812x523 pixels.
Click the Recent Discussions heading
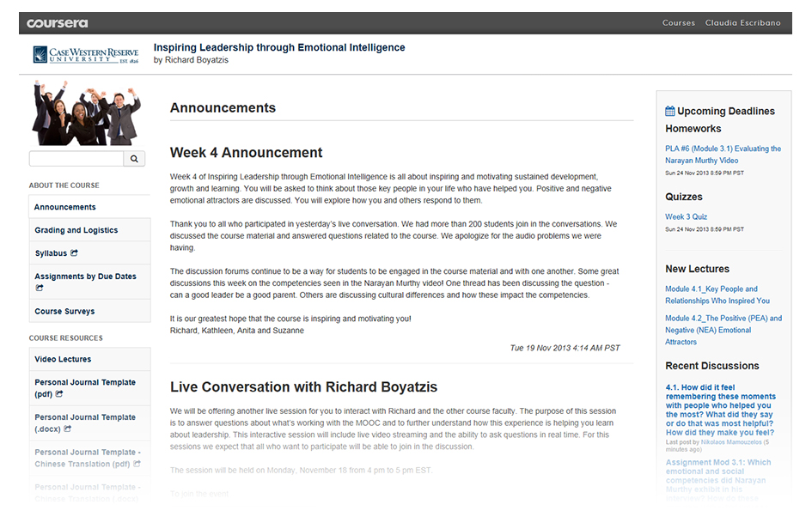click(712, 366)
